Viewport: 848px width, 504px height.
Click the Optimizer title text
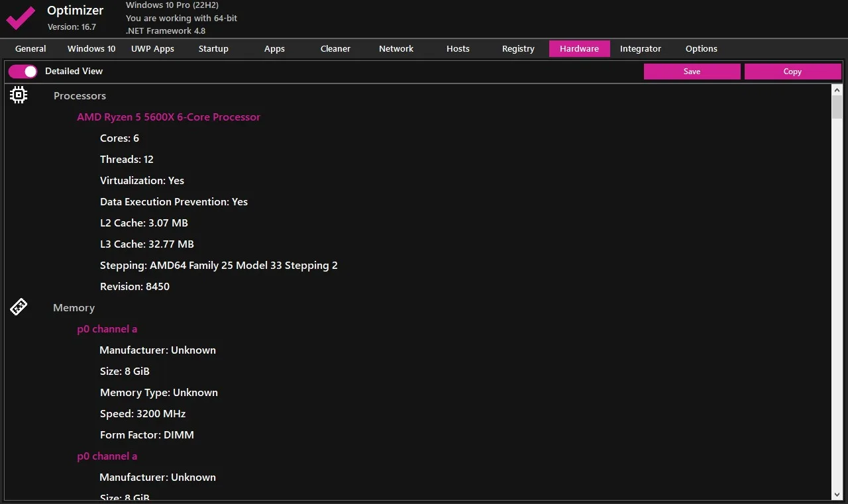[76, 11]
